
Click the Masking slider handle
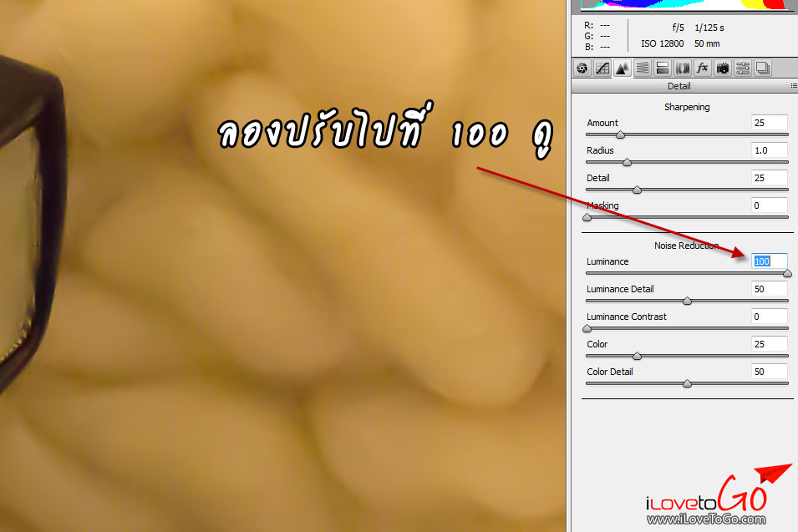tap(587, 217)
